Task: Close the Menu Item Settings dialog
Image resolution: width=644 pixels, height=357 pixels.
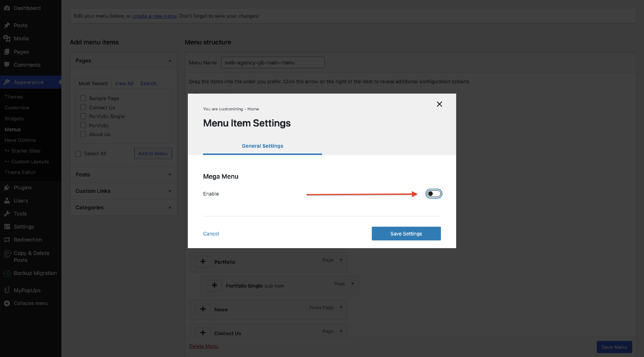Action: 439,104
